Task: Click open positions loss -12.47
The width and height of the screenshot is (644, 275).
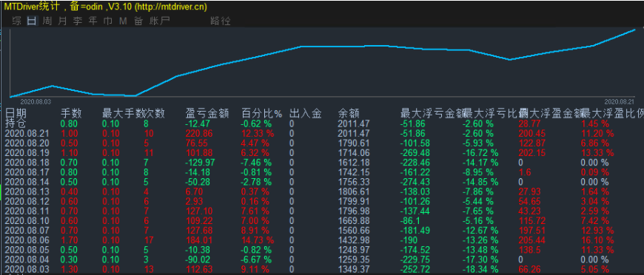Action: pos(198,123)
